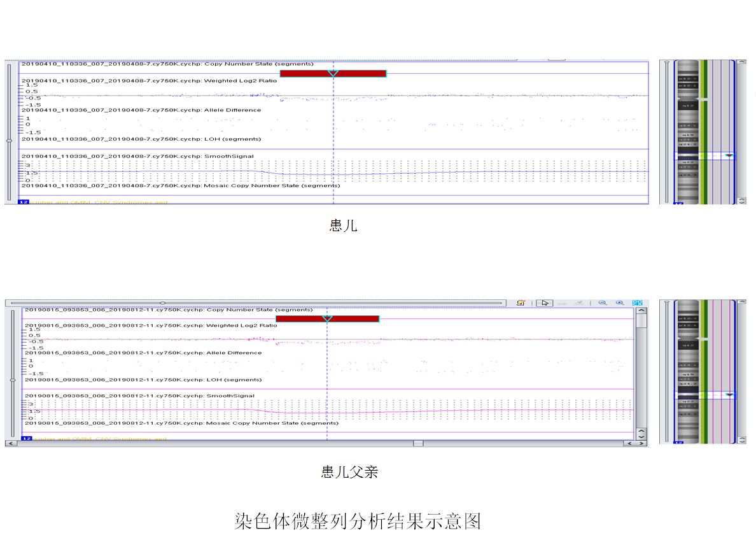
Task: Click the scroll up arrow of father's detail view
Action: [x=641, y=311]
